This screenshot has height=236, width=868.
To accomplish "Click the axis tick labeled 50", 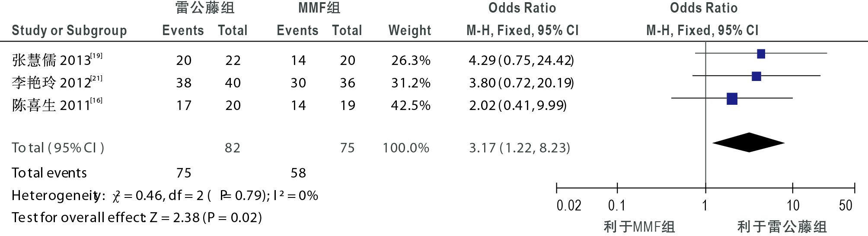I will pyautogui.click(x=846, y=205).
